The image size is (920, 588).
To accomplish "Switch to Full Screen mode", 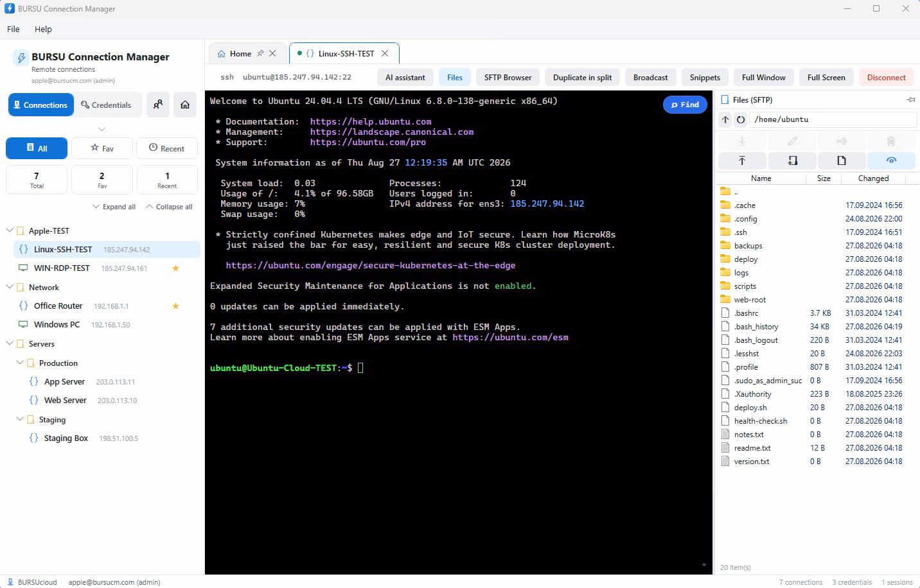I will pyautogui.click(x=826, y=77).
